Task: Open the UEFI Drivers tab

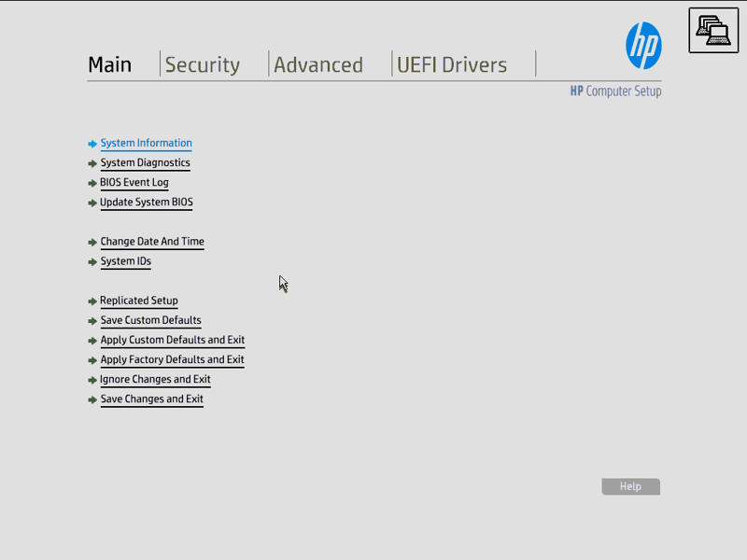Action: pyautogui.click(x=452, y=64)
